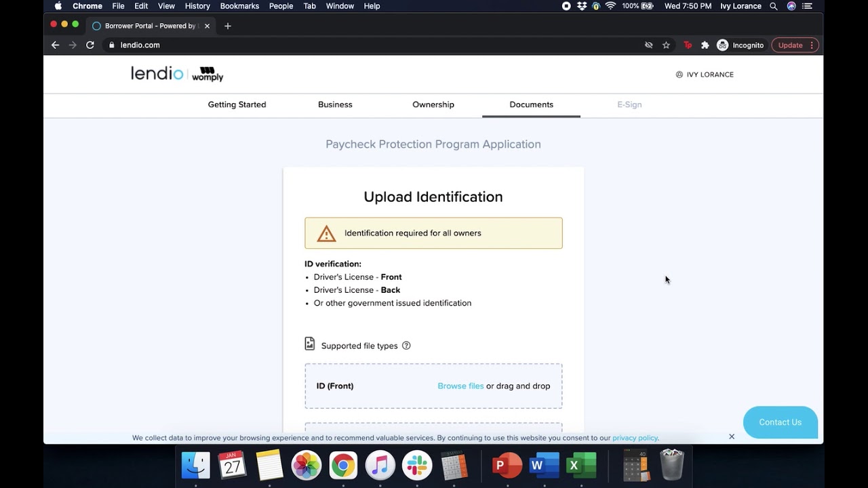Open Calculator from the dock
Image resolution: width=868 pixels, height=488 pixels.
point(454,466)
